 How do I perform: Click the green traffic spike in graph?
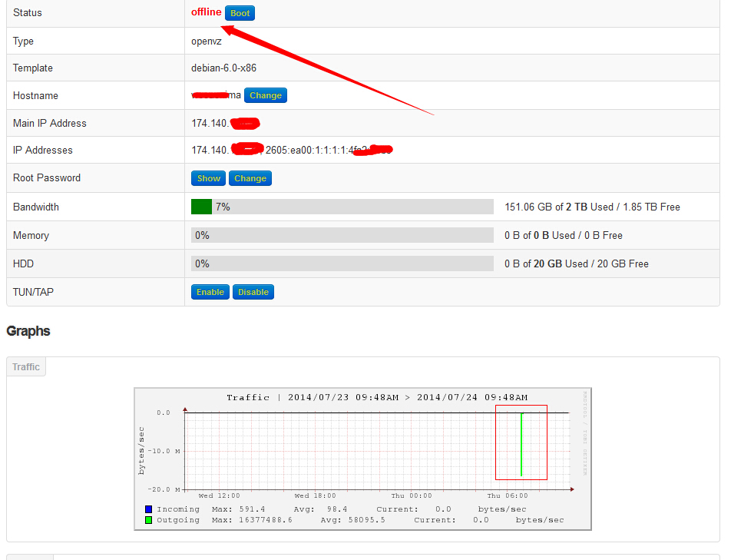pyautogui.click(x=521, y=446)
